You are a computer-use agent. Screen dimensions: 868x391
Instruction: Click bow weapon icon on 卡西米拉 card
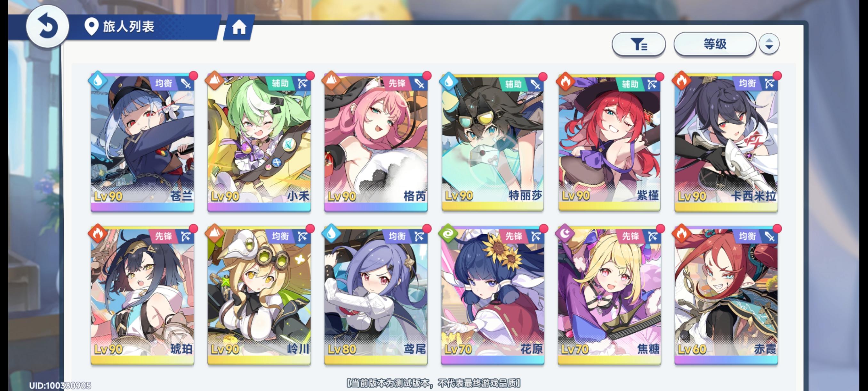tap(769, 83)
